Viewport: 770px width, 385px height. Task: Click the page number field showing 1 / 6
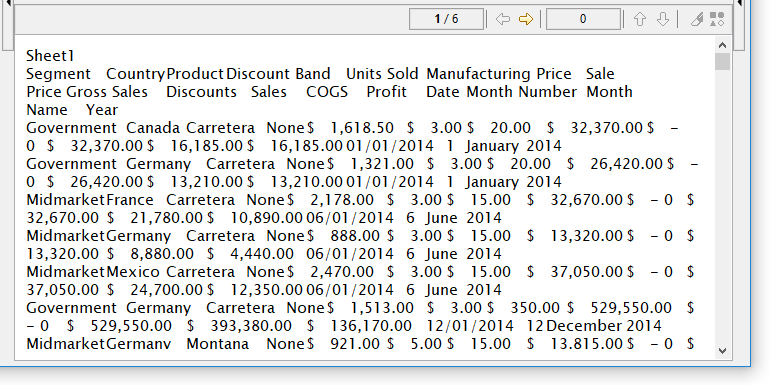446,19
